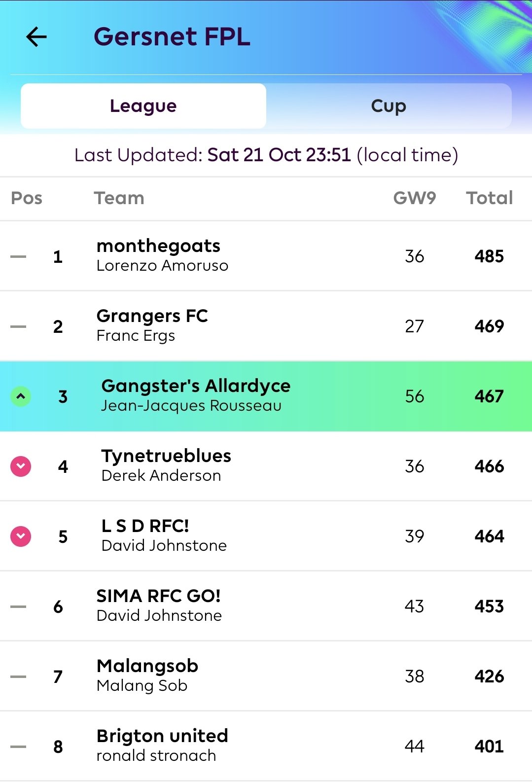Click the unchanged dash icon beside Malangsob
Image resolution: width=532 pixels, height=783 pixels.
click(x=18, y=676)
